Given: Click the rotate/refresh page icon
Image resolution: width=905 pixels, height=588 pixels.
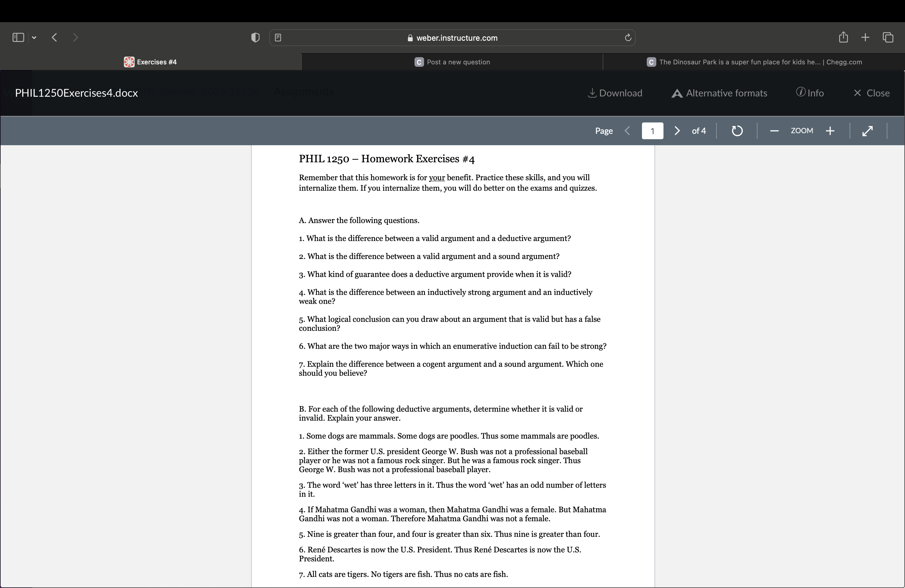Looking at the screenshot, I should [737, 130].
